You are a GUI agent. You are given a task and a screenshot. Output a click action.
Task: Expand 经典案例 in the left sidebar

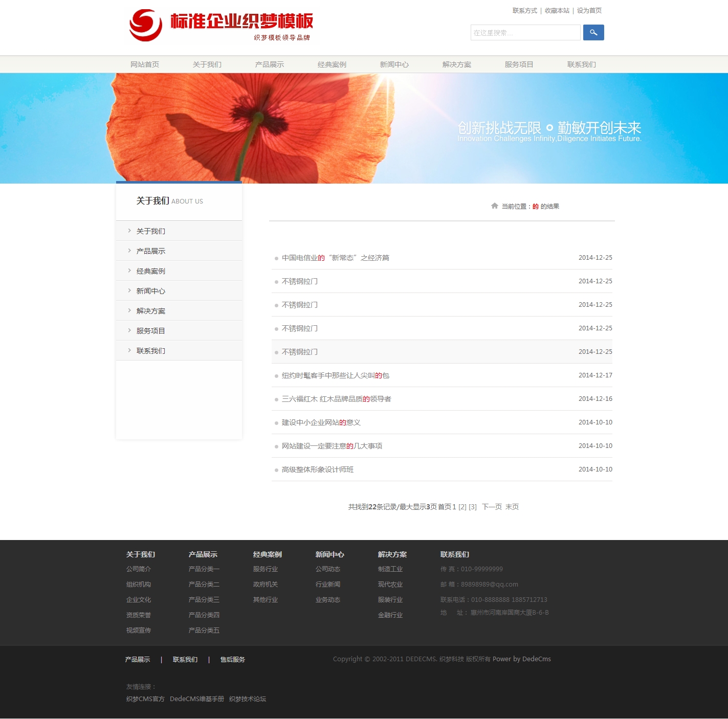coord(150,271)
